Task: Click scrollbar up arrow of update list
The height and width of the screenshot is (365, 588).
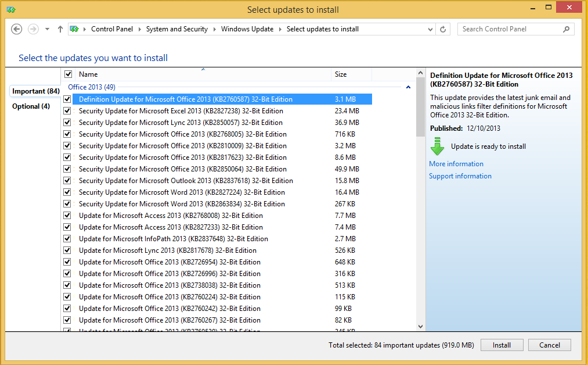Action: pos(420,73)
